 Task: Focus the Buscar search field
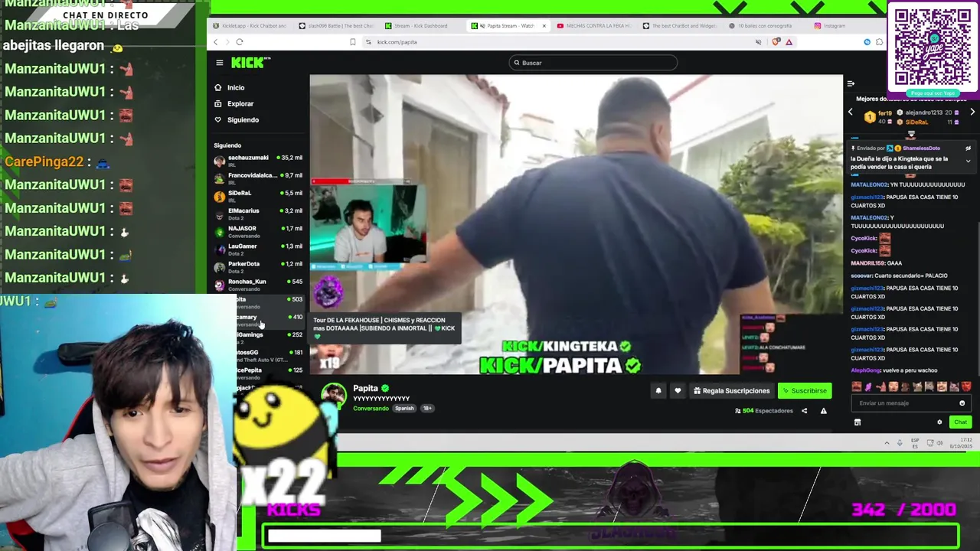click(593, 63)
